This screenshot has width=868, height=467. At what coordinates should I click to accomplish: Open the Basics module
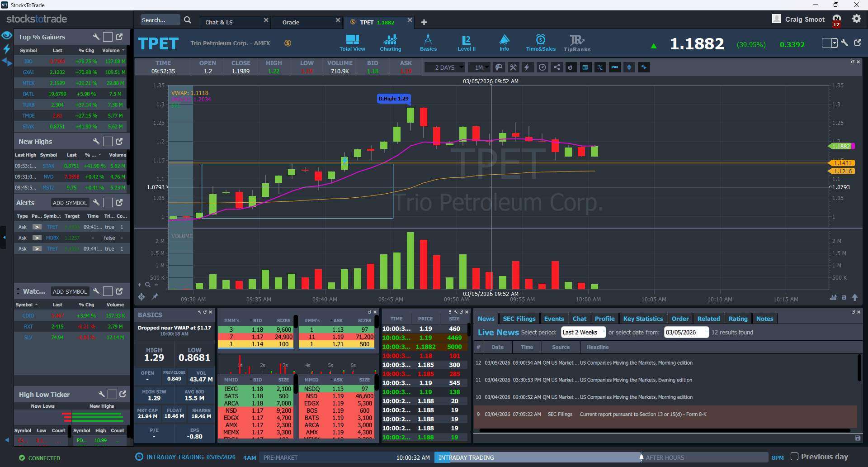pyautogui.click(x=428, y=43)
